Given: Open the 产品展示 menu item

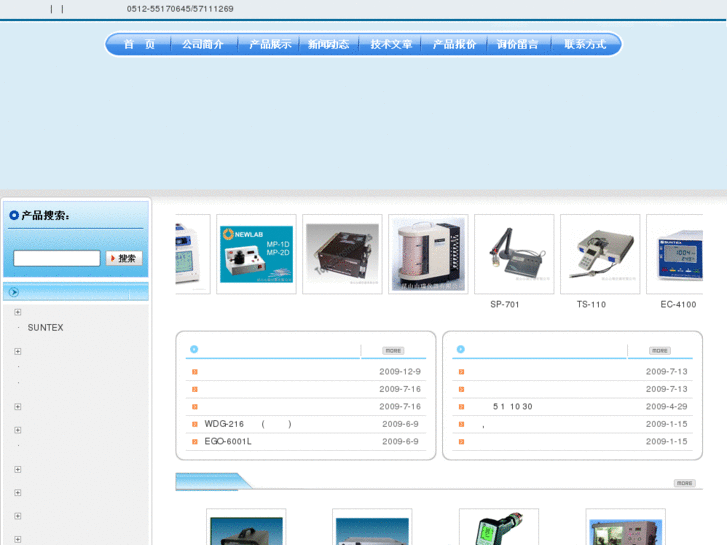Looking at the screenshot, I should tap(270, 44).
